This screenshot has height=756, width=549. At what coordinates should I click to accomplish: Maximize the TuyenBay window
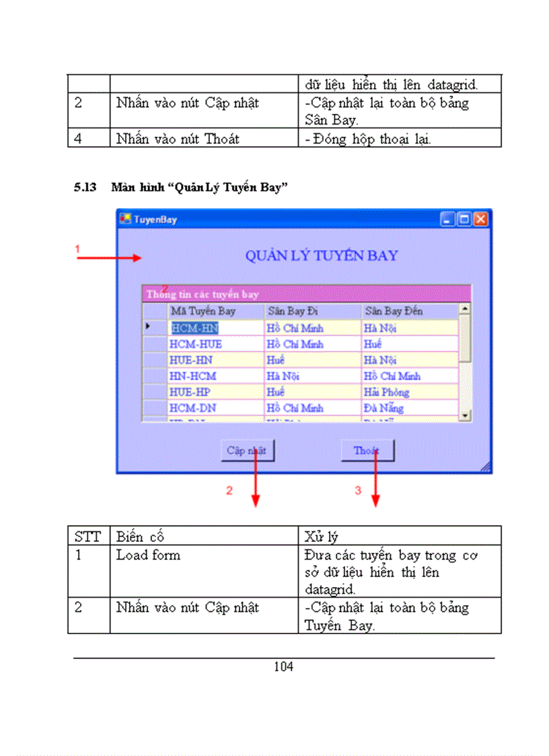tap(464, 219)
